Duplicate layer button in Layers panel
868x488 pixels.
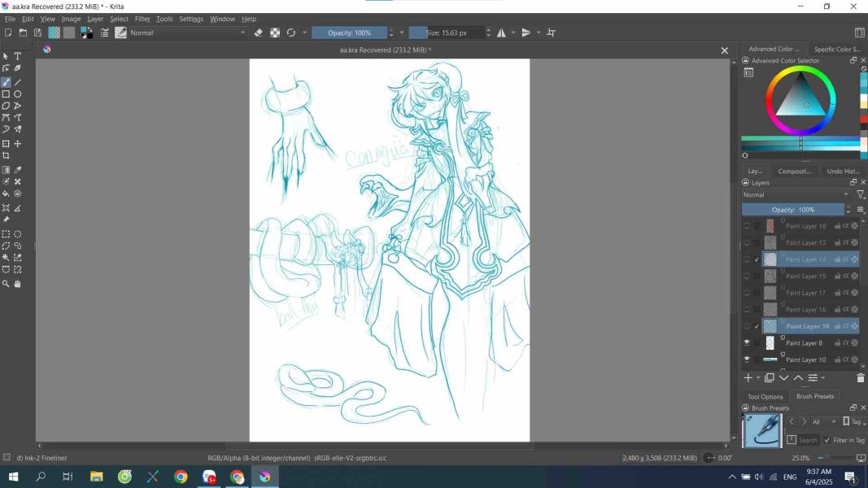pyautogui.click(x=770, y=378)
